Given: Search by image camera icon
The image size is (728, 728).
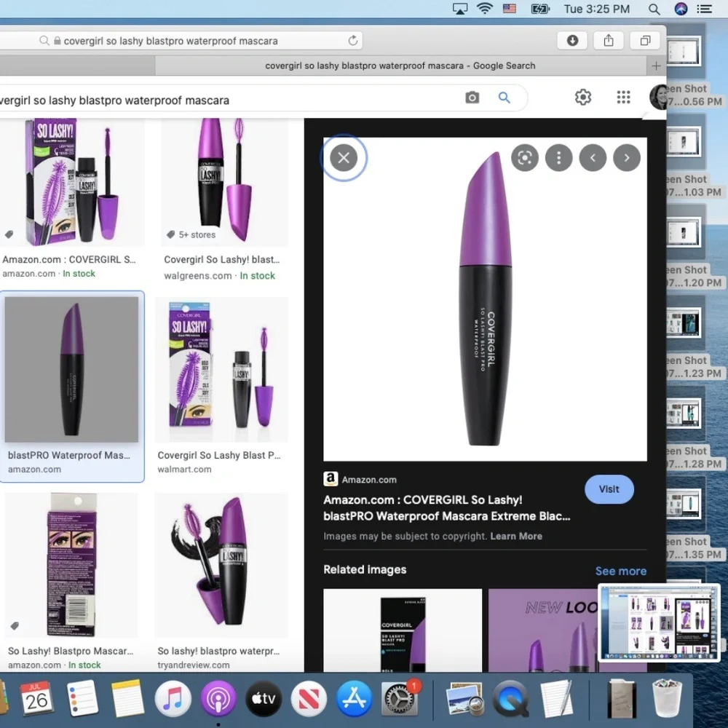Looking at the screenshot, I should pos(472,98).
